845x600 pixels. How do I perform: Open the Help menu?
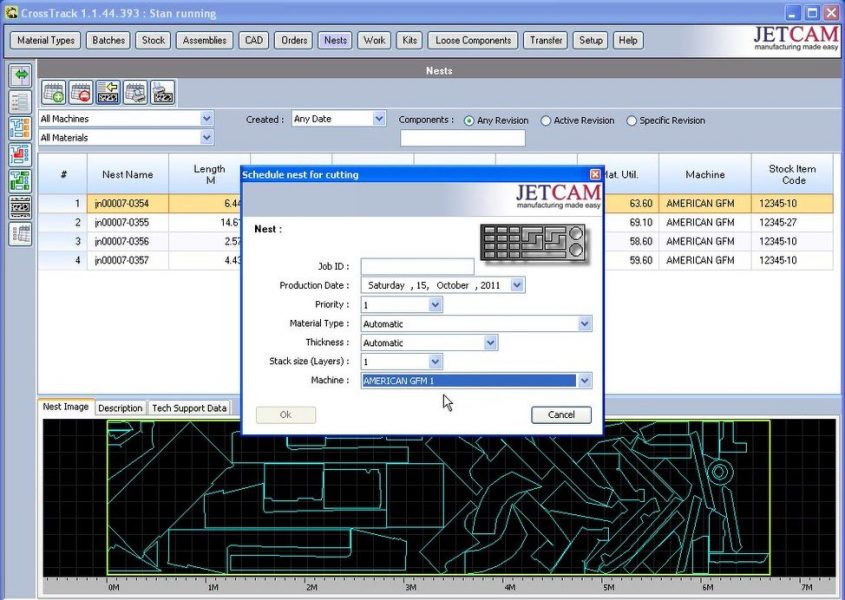click(628, 40)
